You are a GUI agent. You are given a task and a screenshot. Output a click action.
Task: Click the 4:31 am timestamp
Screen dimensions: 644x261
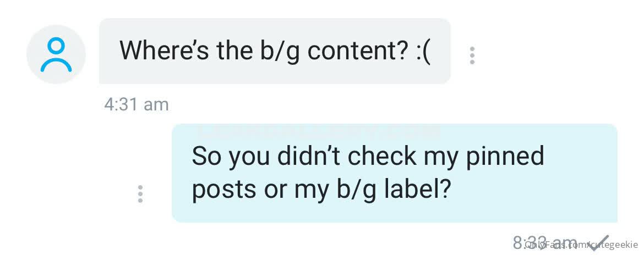point(136,104)
